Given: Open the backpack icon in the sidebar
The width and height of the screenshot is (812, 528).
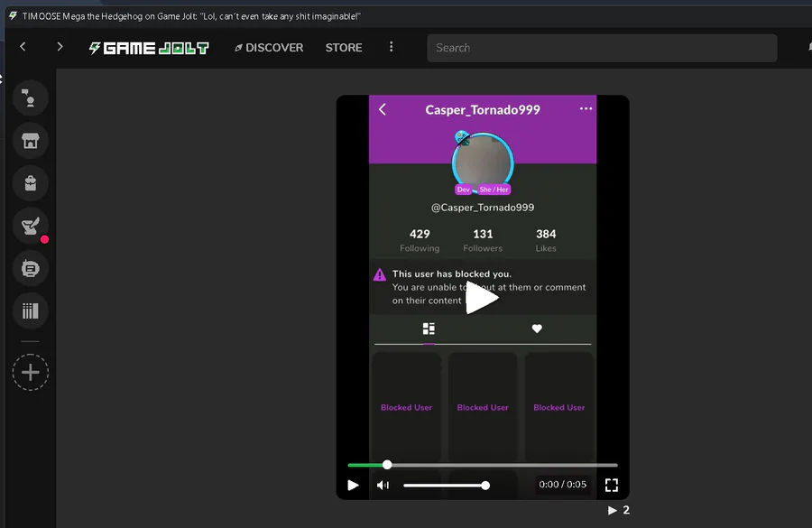Looking at the screenshot, I should click(x=31, y=183).
